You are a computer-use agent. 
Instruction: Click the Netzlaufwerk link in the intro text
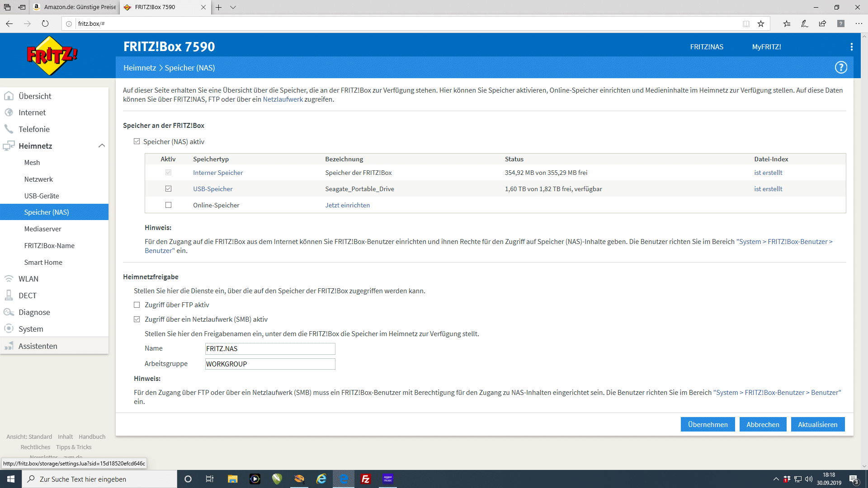[283, 99]
